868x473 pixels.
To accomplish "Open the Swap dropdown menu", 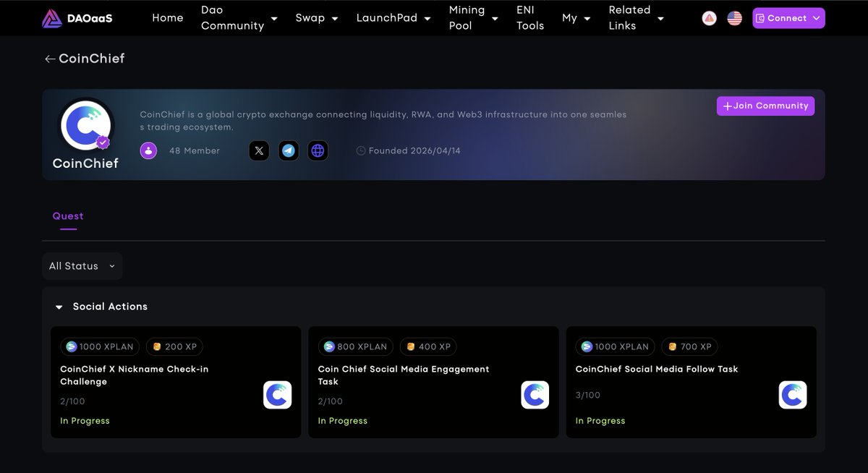I will pos(317,18).
